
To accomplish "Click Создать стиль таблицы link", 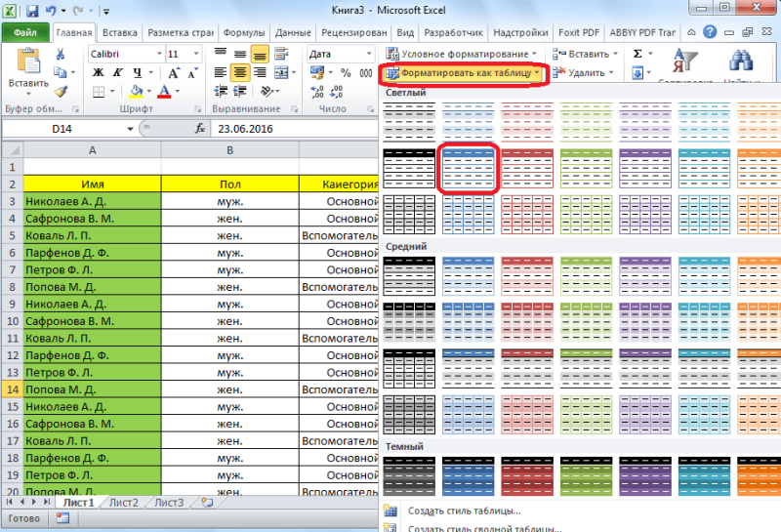I will coord(465,511).
